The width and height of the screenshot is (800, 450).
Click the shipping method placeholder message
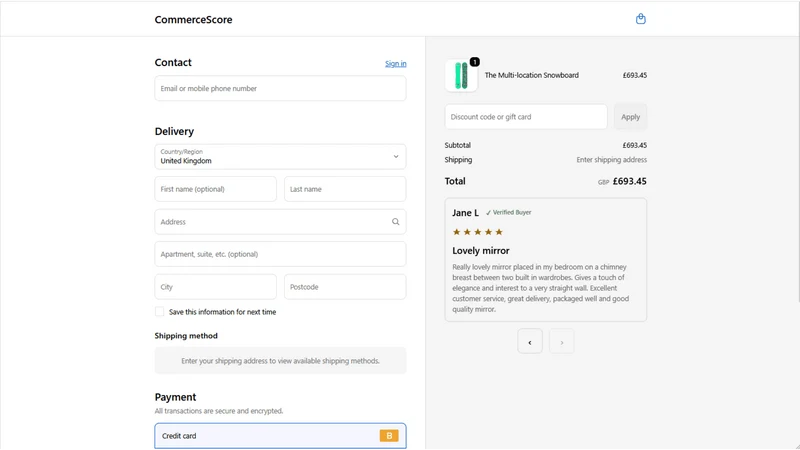(x=280, y=361)
